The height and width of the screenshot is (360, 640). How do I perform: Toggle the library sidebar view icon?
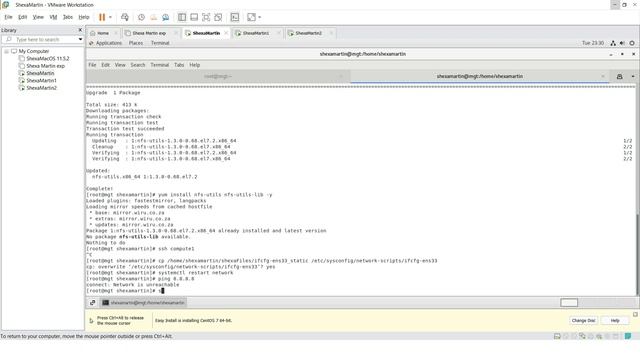click(182, 17)
